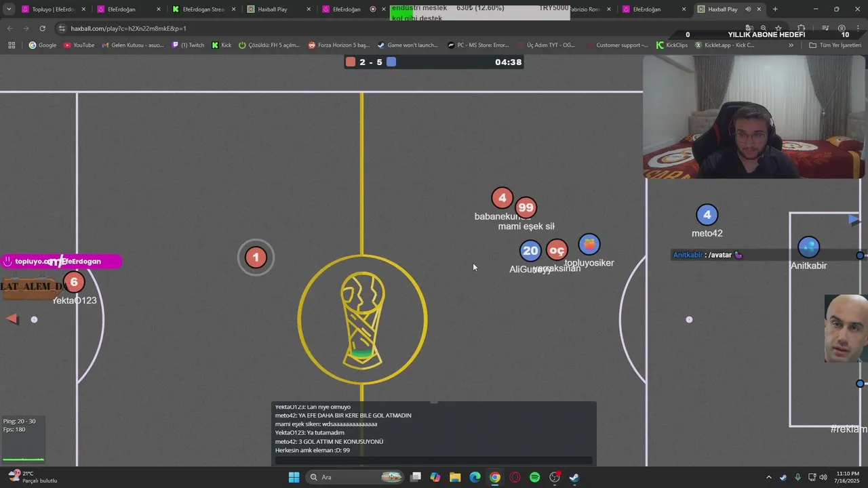
Task: Open the 'Üç Adım TYT - OG...' bookmark
Action: (546, 45)
